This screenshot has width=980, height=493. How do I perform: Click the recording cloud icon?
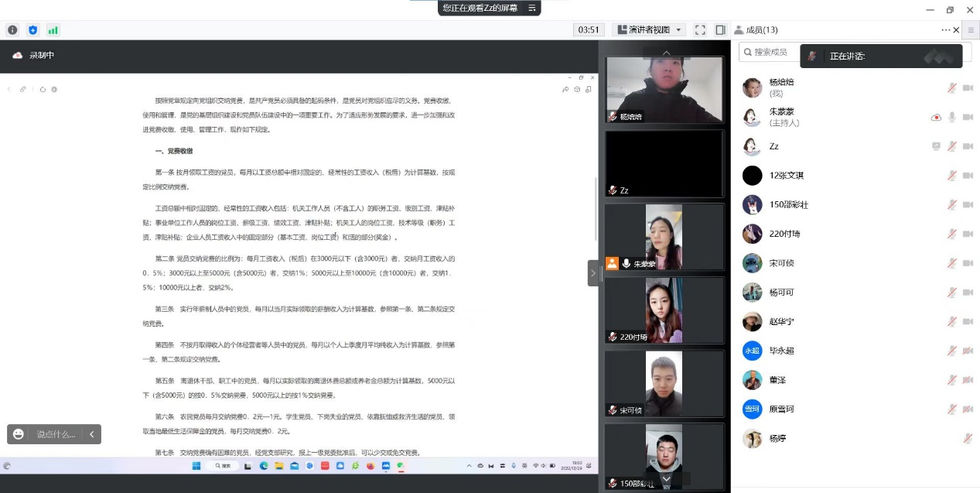18,55
